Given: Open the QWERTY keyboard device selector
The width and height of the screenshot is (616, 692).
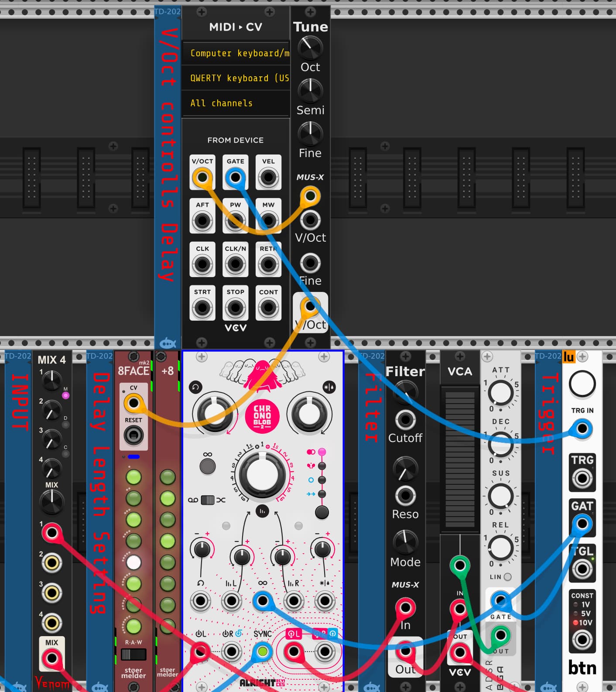Looking at the screenshot, I should (236, 78).
